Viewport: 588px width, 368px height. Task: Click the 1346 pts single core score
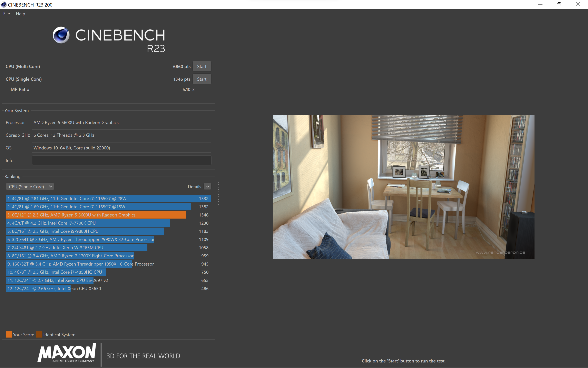point(182,79)
